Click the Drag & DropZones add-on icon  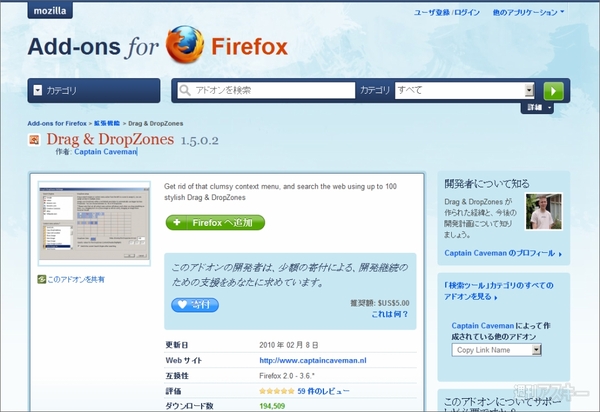click(34, 140)
